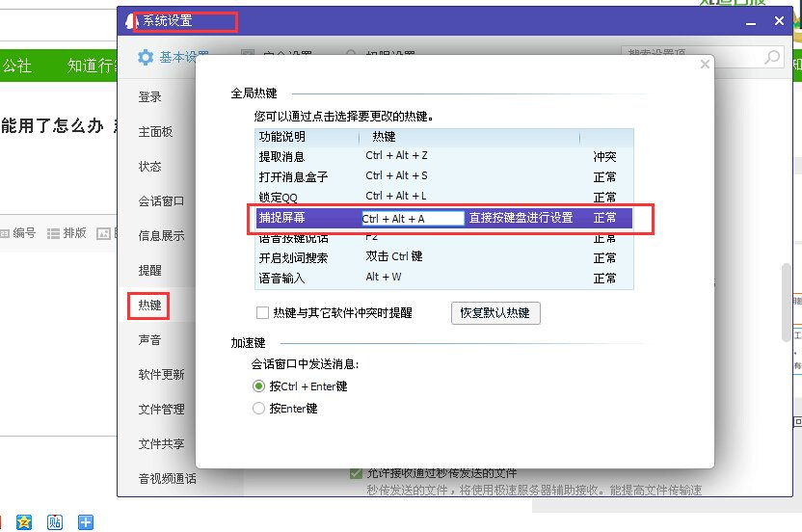Click the 功能说明 column header

[x=281, y=137]
